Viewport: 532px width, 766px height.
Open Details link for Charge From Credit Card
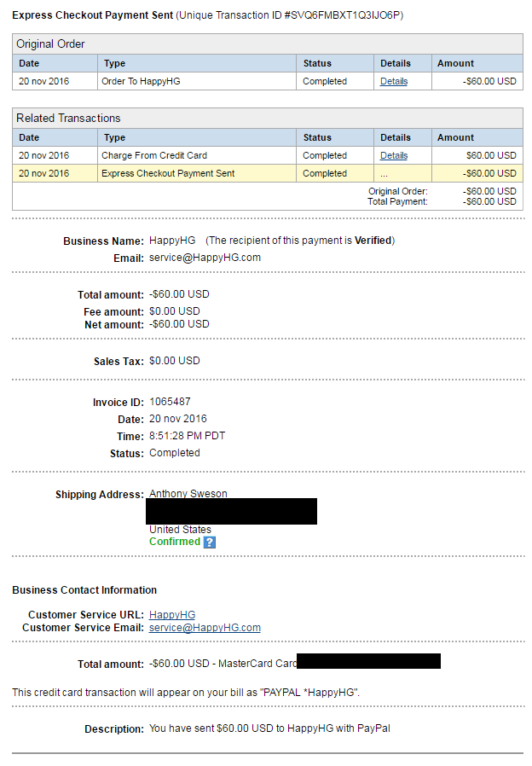click(x=393, y=155)
